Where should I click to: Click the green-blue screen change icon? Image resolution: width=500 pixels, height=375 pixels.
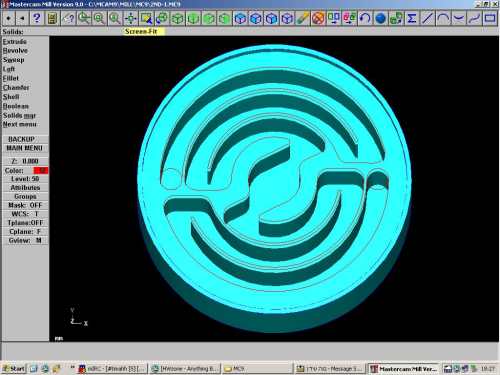334,18
